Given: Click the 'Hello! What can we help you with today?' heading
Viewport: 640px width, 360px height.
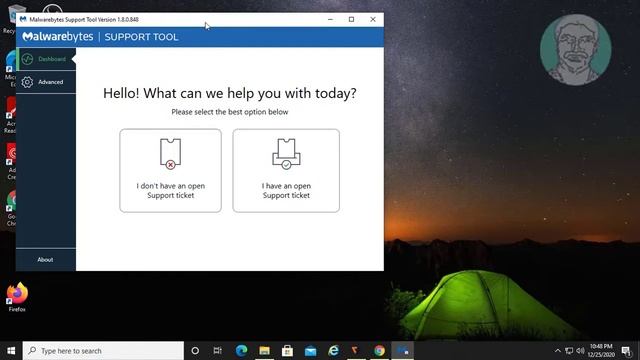Looking at the screenshot, I should click(230, 93).
